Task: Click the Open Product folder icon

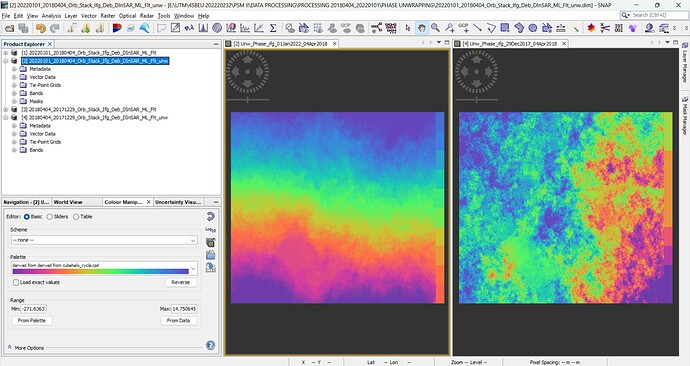Action: pos(9,29)
